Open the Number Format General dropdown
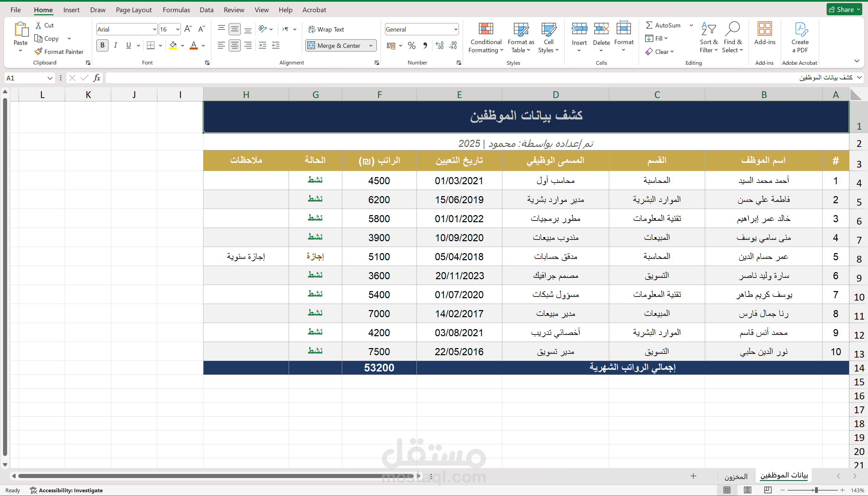 point(456,29)
